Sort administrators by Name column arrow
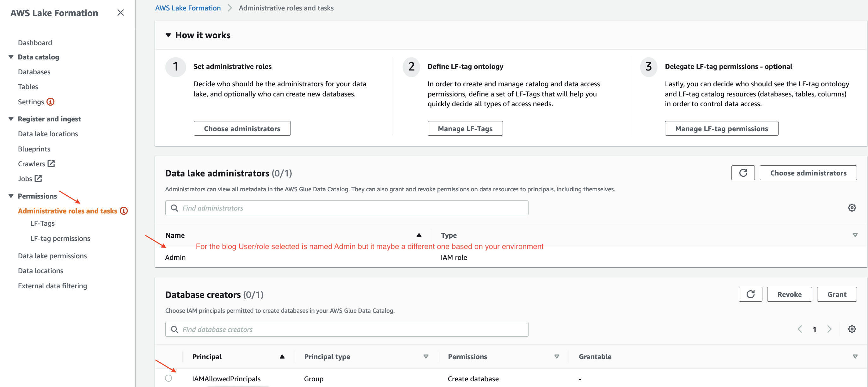868x387 pixels. tap(419, 235)
